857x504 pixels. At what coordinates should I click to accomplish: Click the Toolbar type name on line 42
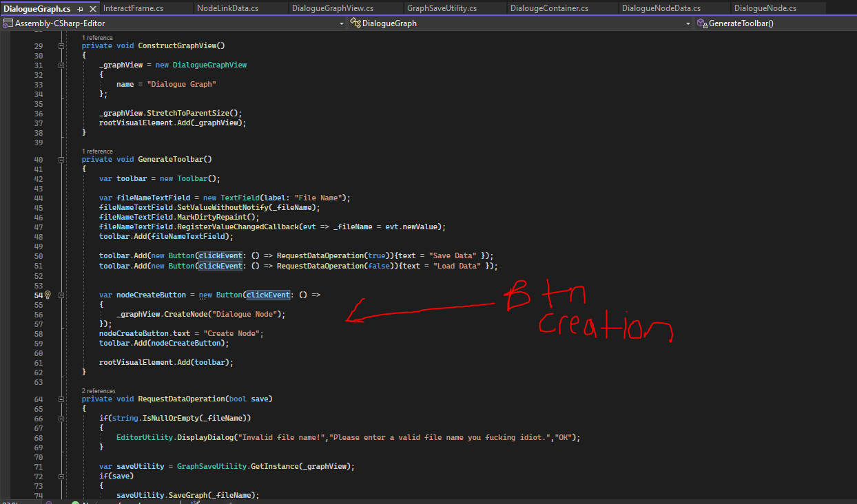(x=193, y=178)
